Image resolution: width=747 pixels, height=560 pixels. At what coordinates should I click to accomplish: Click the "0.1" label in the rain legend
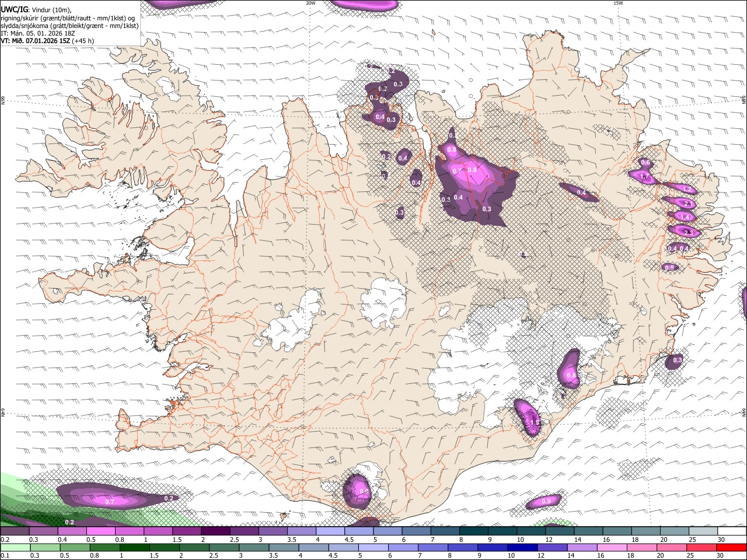pyautogui.click(x=4, y=555)
